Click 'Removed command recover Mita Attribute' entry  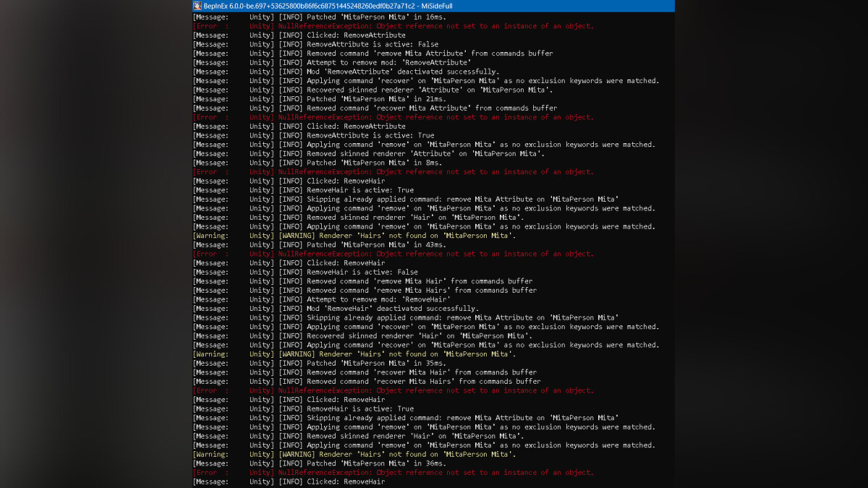point(432,108)
